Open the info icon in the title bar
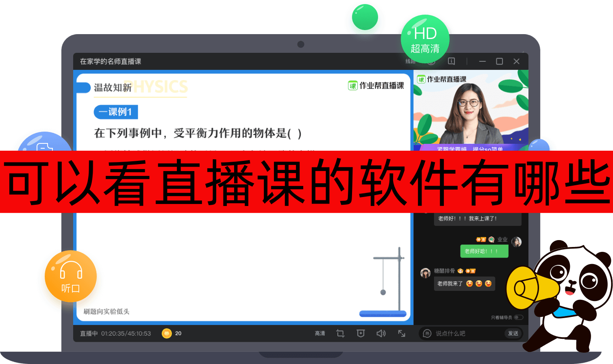Screen dimensions: 613x364 [x=452, y=61]
